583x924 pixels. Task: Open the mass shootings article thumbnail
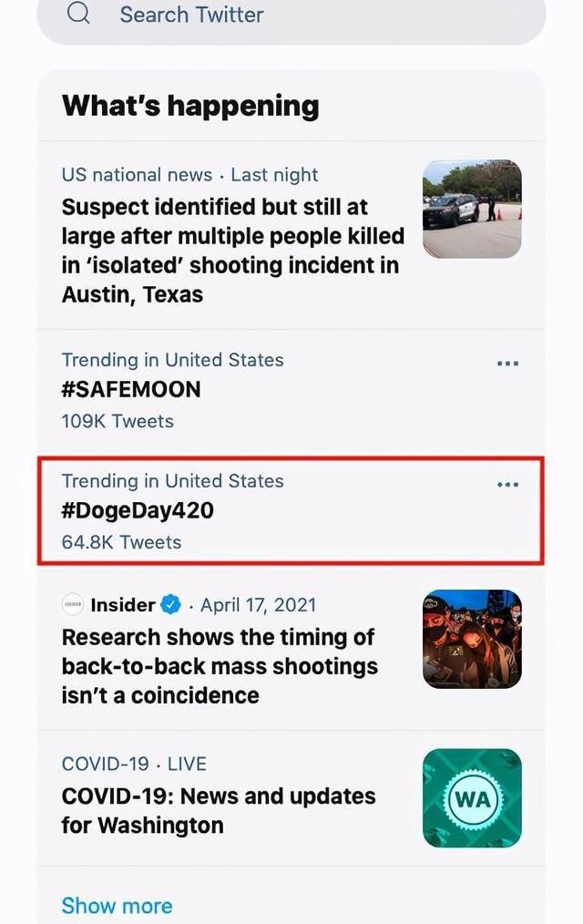[472, 639]
